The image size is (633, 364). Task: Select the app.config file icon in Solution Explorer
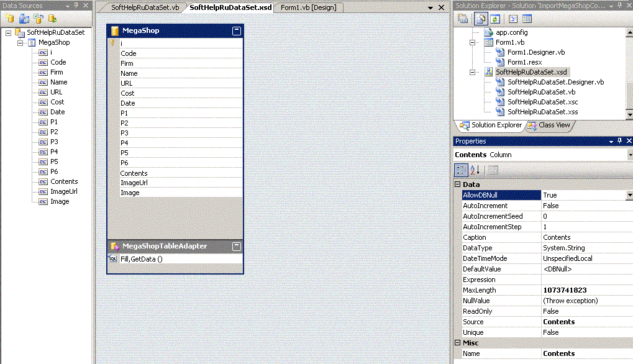coord(488,32)
